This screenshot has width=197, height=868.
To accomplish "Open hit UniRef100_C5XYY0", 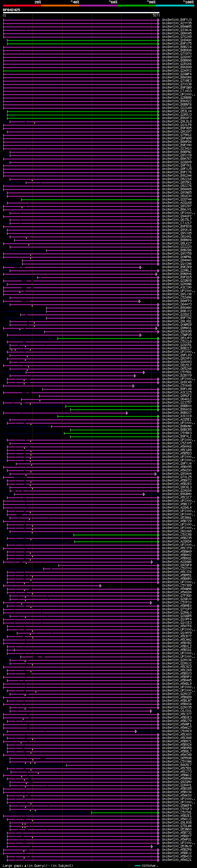I will [x=177, y=569].
